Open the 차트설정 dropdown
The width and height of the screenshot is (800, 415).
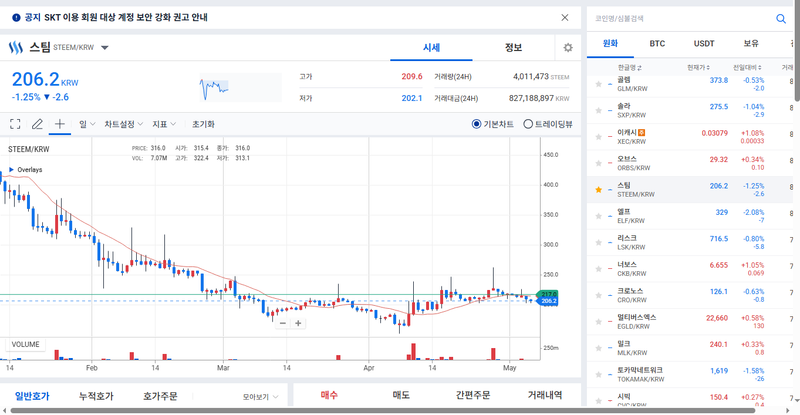[123, 124]
